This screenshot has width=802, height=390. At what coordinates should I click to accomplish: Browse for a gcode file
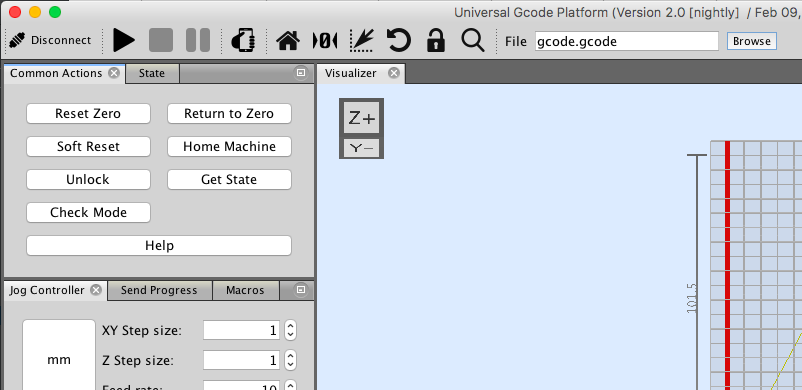pos(751,41)
